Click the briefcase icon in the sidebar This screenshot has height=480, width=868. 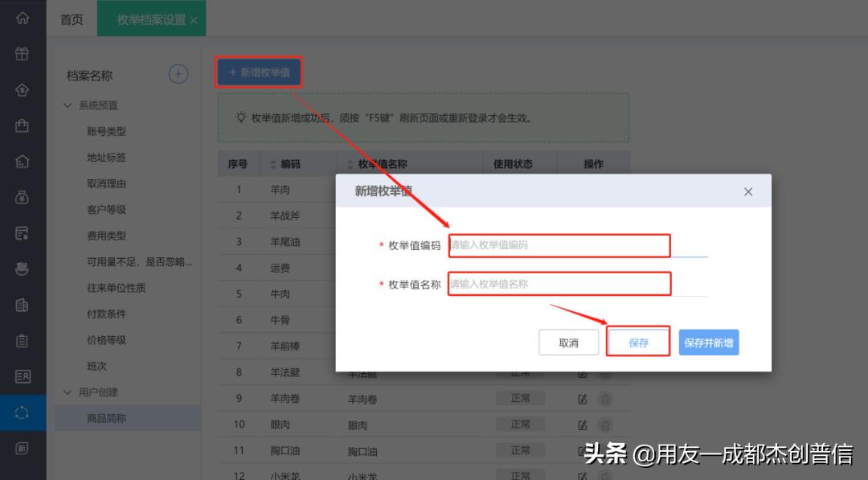click(23, 126)
